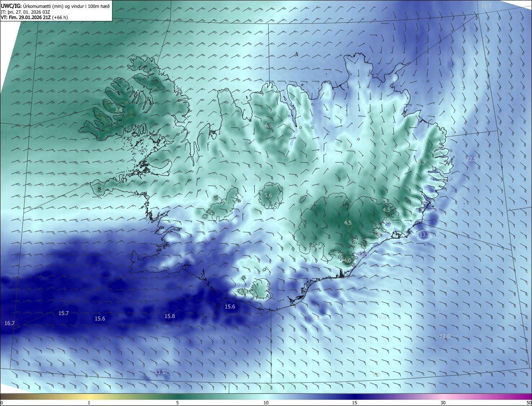The width and height of the screenshot is (532, 406).
Task: Click the 0 label on the color scale
Action: pos(2,403)
